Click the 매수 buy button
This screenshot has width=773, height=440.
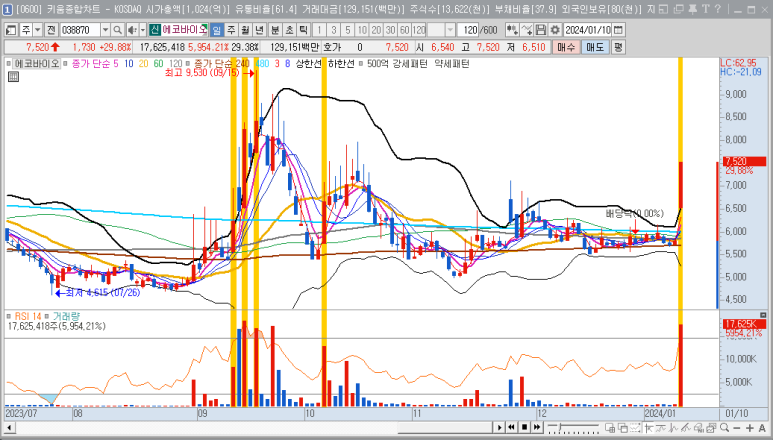565,47
